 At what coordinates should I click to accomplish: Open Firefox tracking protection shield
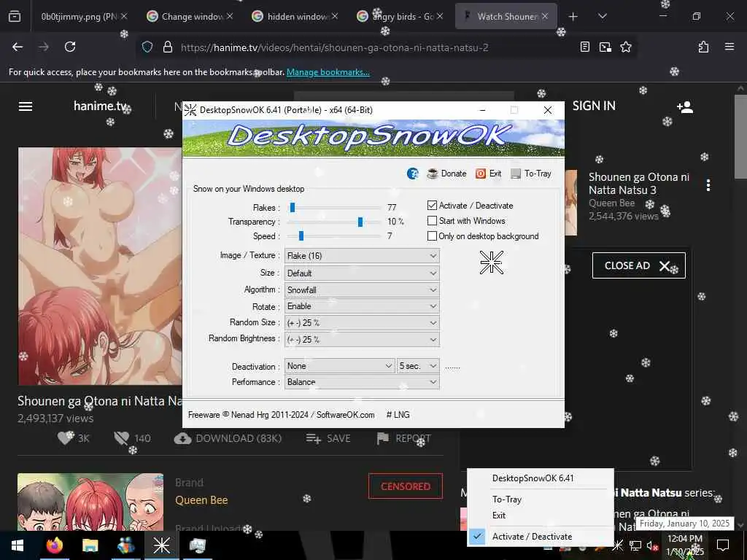pyautogui.click(x=147, y=47)
